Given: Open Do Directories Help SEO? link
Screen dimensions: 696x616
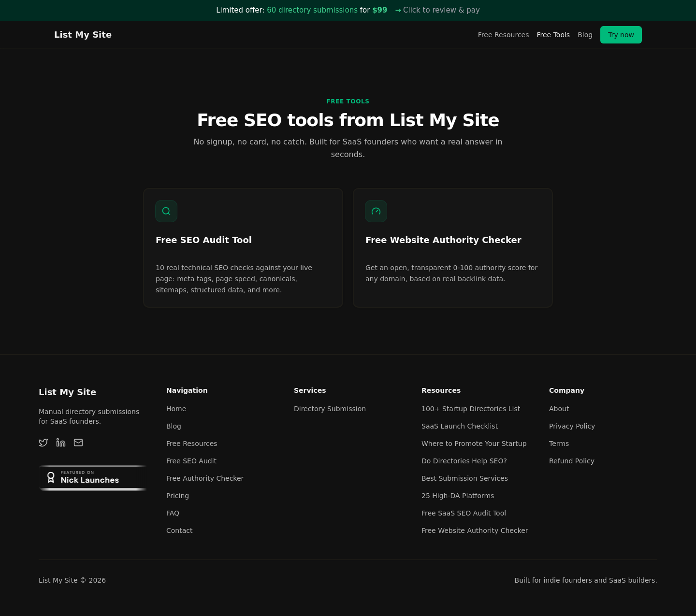Looking at the screenshot, I should [464, 461].
